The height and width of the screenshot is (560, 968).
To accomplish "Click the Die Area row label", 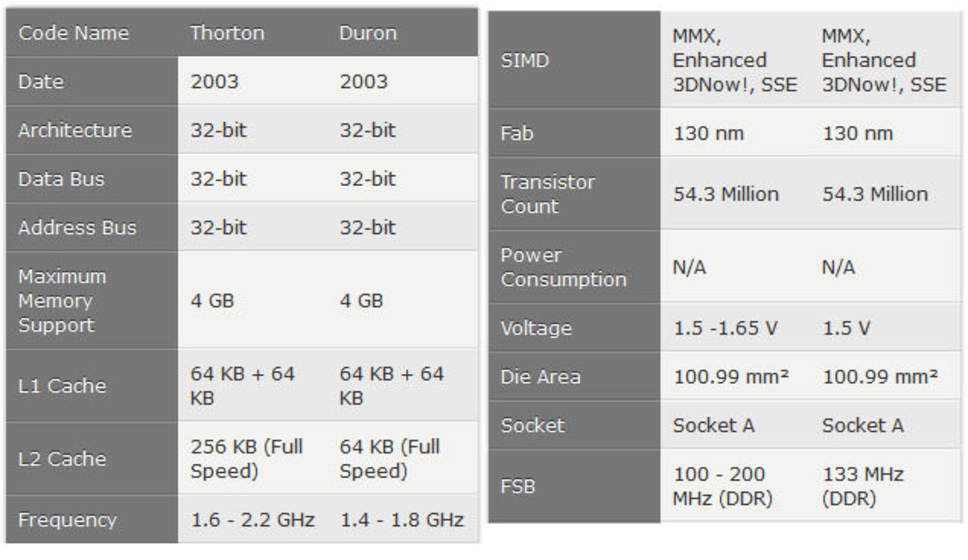I will click(x=540, y=377).
